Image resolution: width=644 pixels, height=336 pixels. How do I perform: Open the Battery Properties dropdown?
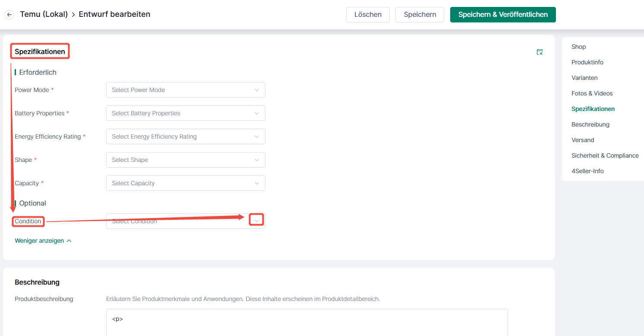tap(186, 113)
